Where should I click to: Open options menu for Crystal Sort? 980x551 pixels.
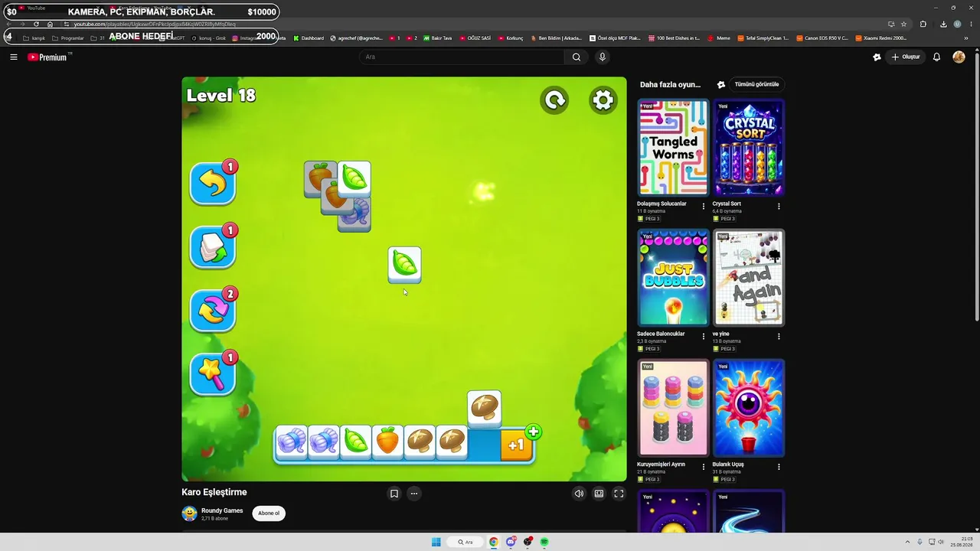(779, 207)
